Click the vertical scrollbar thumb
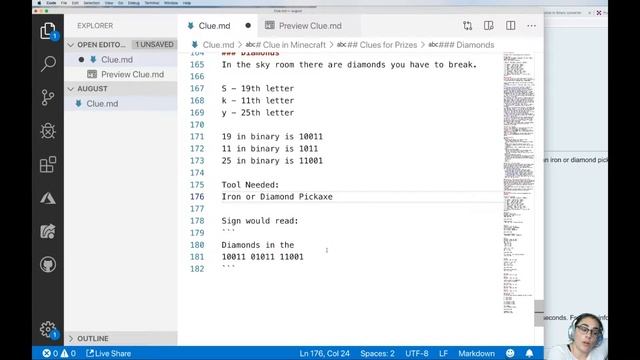This screenshot has width=640, height=360. click(539, 313)
